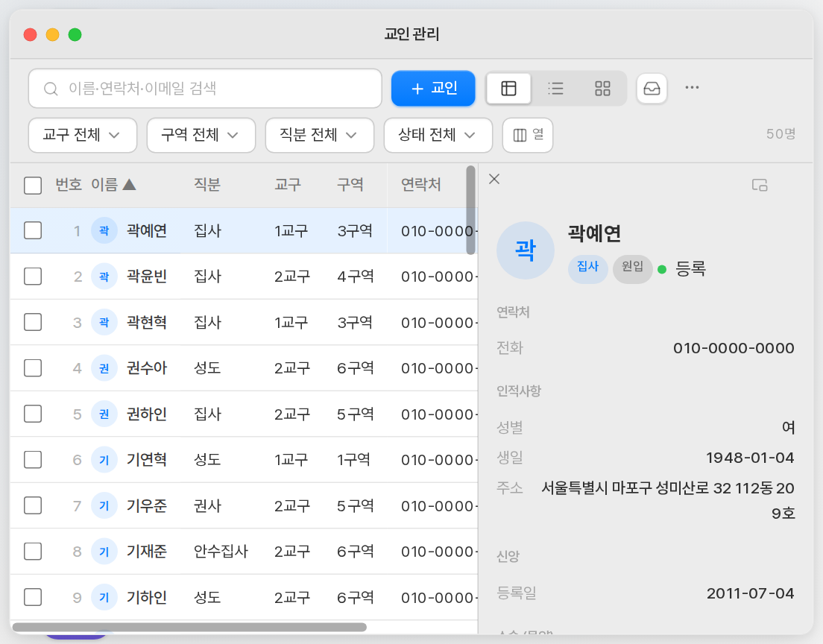Check the box for row 기재준
This screenshot has height=644, width=823.
pos(33,552)
